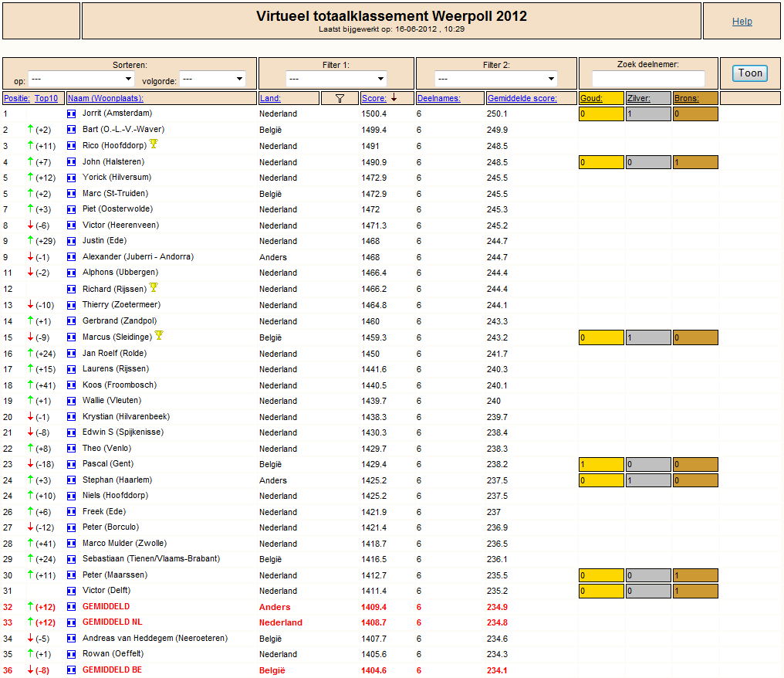Click the Toon button

coord(750,73)
